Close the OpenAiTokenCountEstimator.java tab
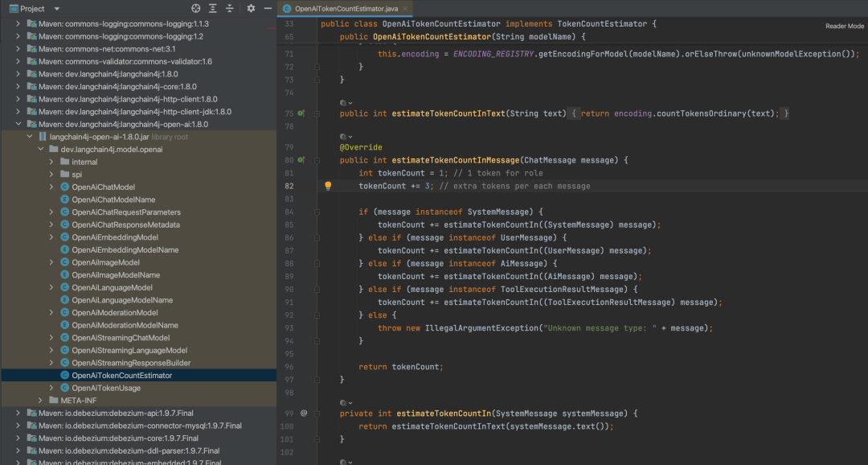868x465 pixels. point(405,8)
